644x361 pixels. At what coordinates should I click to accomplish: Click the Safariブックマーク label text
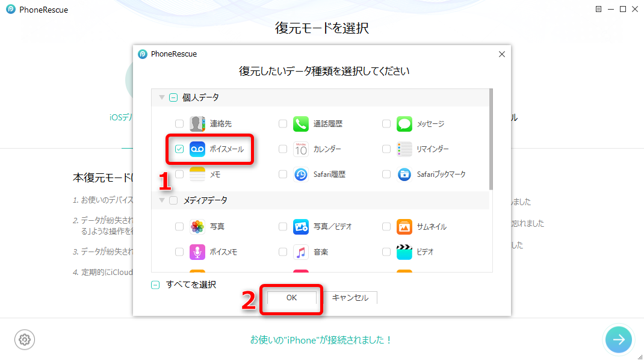tap(441, 174)
